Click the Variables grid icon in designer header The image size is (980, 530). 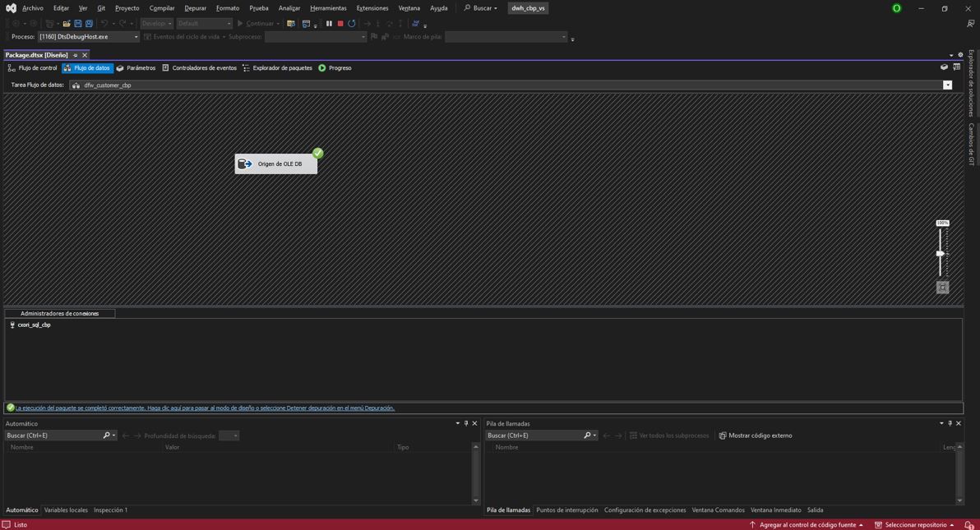point(957,67)
